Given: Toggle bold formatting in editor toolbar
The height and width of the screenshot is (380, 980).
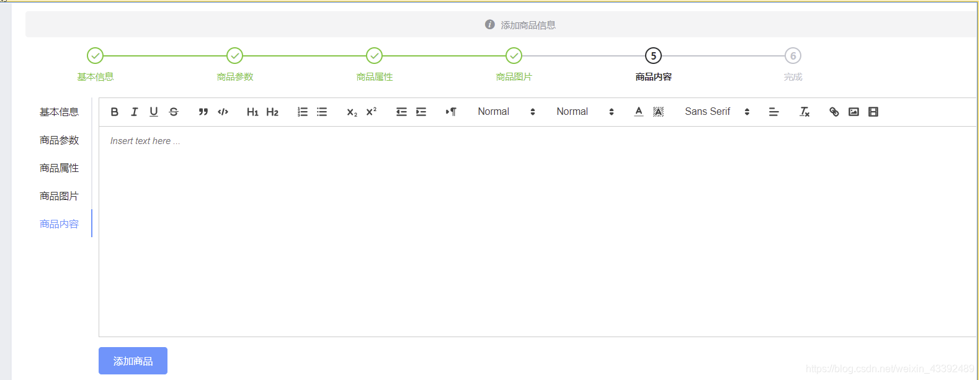Looking at the screenshot, I should (x=114, y=112).
